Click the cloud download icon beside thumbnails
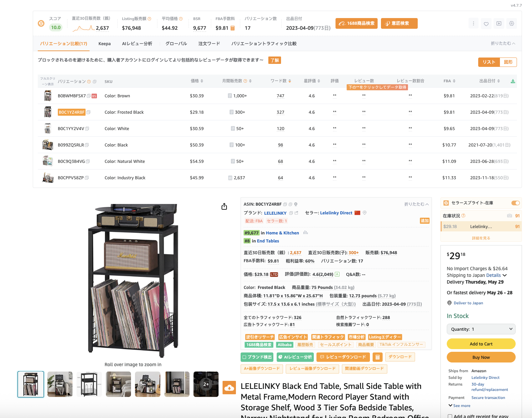This screenshot has height=418, width=532. point(229,388)
